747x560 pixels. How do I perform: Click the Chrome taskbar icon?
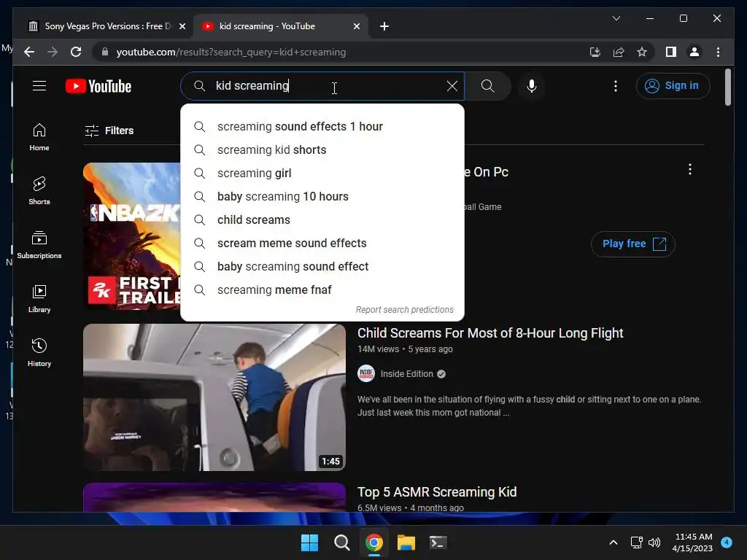coord(374,542)
